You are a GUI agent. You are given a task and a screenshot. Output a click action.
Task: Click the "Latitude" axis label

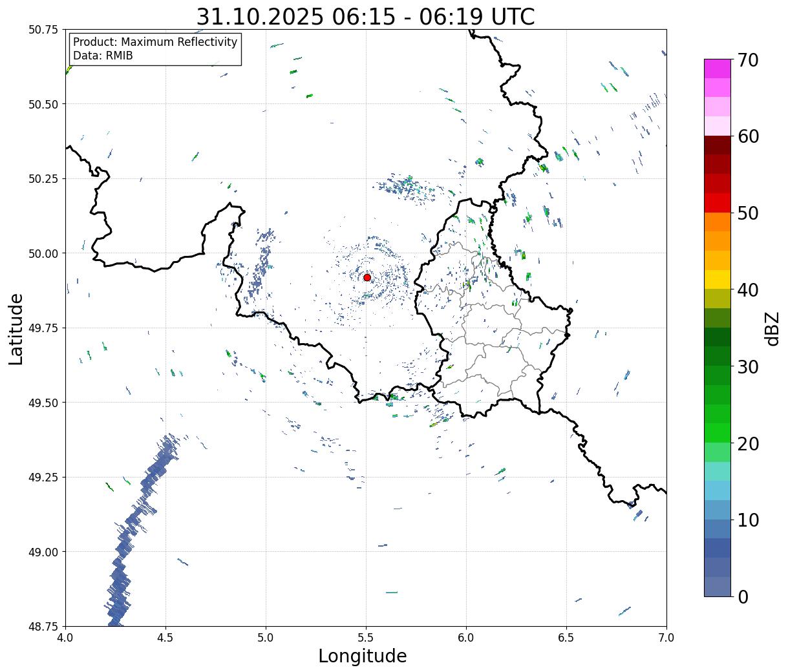click(16, 329)
